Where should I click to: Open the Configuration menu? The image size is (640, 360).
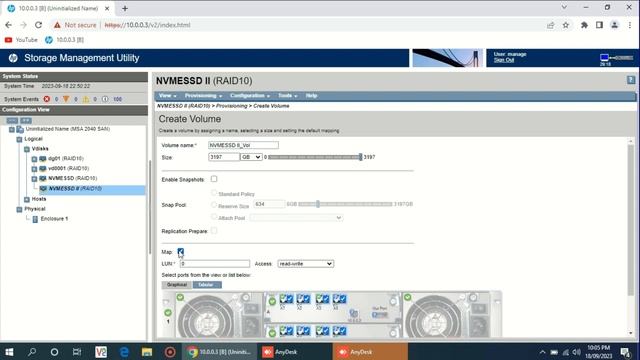point(250,96)
